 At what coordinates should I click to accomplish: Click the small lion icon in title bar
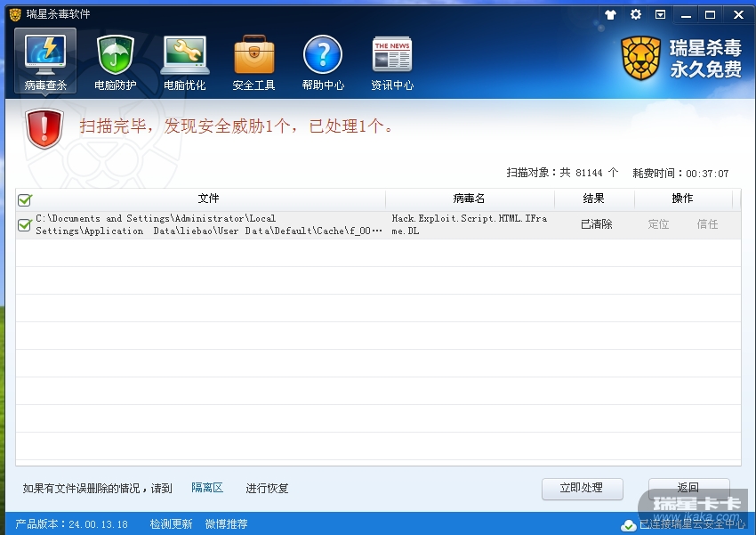15,14
